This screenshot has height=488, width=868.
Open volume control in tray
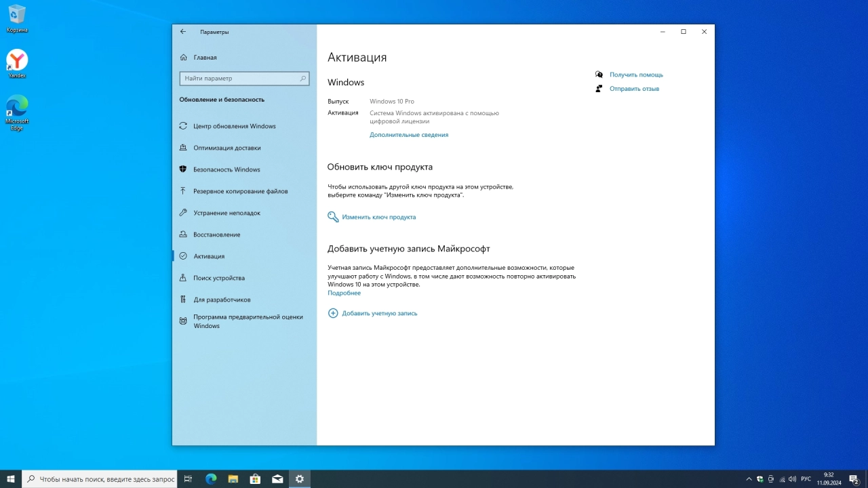[792, 479]
